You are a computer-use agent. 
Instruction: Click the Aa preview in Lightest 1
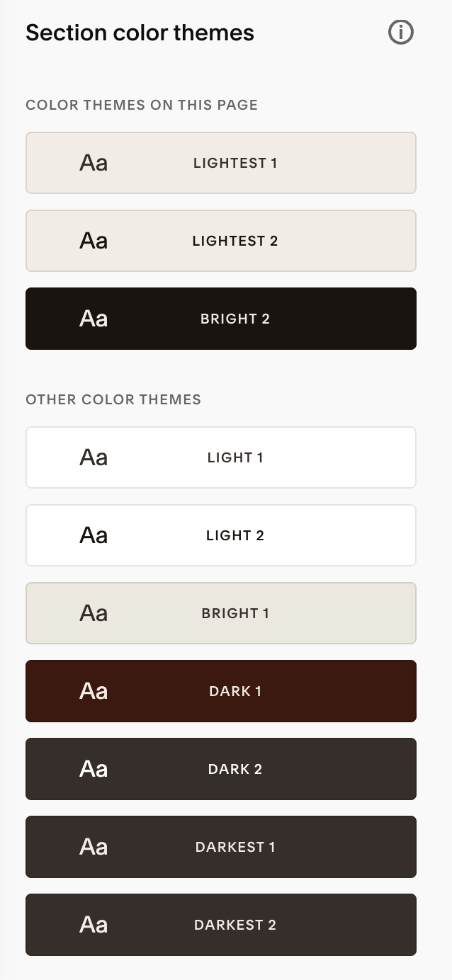click(94, 163)
